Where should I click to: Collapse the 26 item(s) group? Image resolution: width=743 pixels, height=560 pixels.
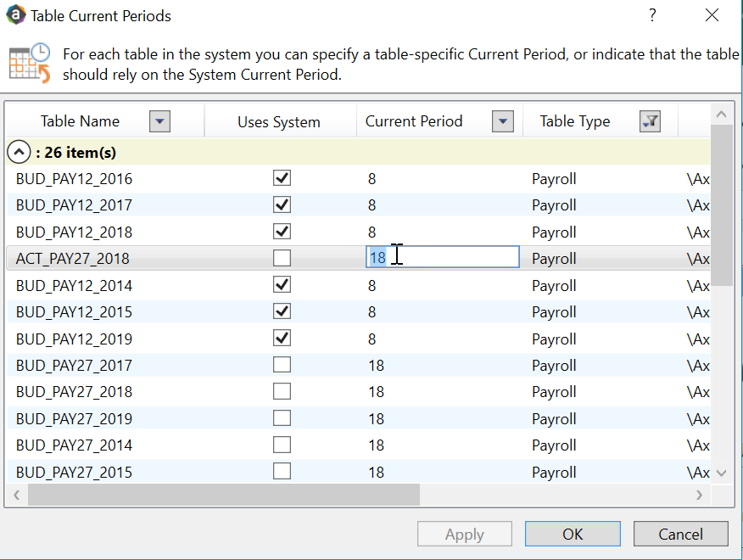click(19, 153)
